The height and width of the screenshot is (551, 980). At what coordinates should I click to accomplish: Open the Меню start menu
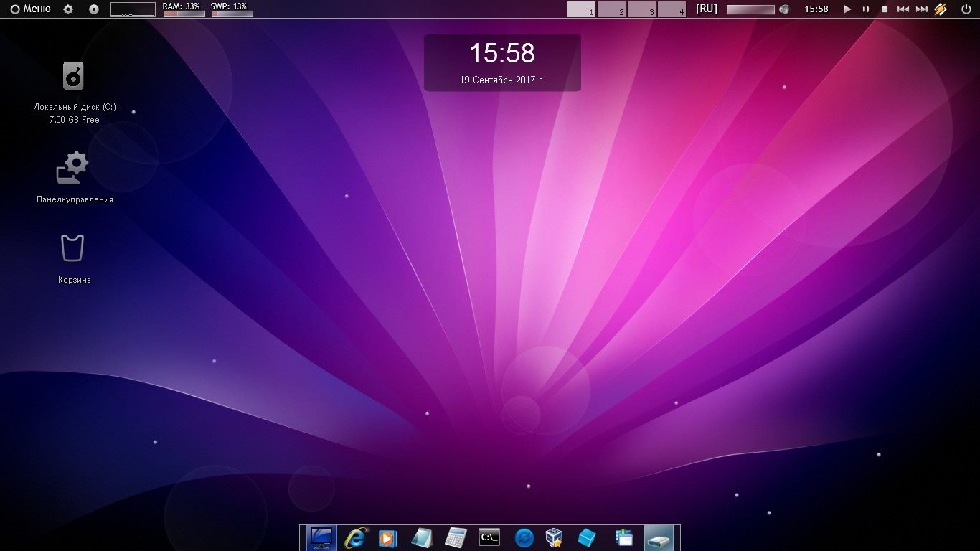(30, 9)
